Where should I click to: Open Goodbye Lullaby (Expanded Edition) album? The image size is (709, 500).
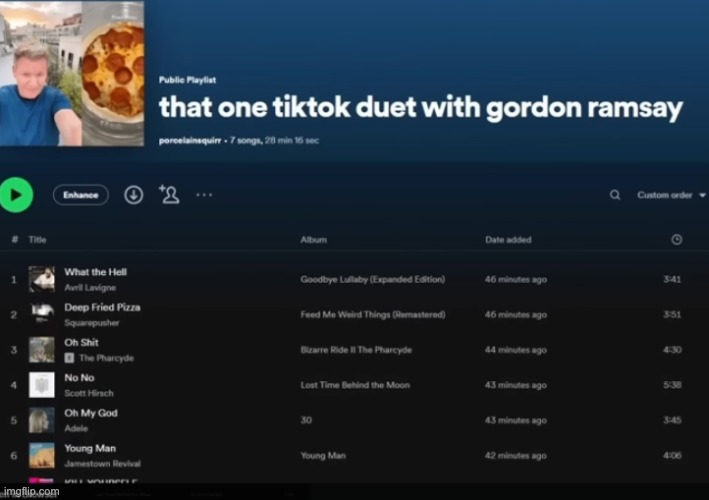click(372, 279)
